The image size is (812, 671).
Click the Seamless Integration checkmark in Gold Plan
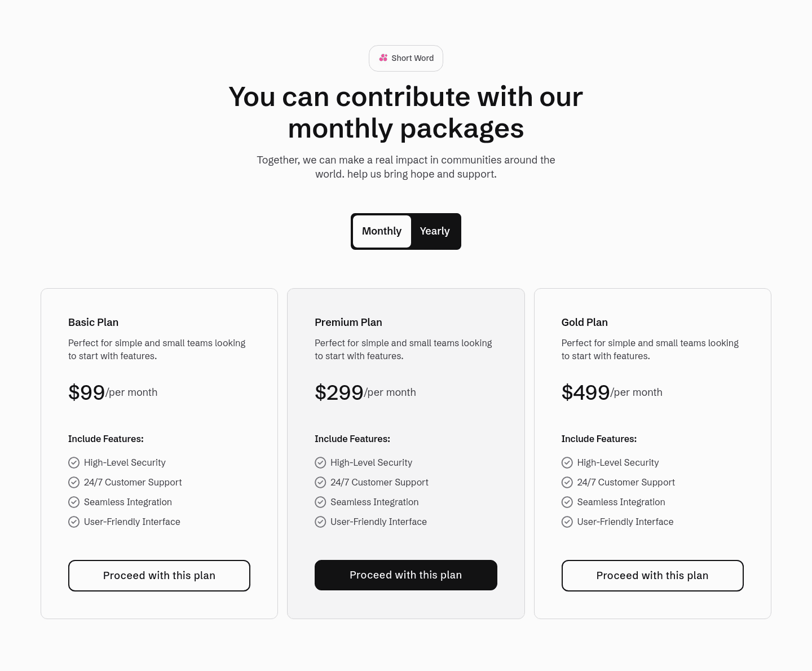(x=567, y=502)
